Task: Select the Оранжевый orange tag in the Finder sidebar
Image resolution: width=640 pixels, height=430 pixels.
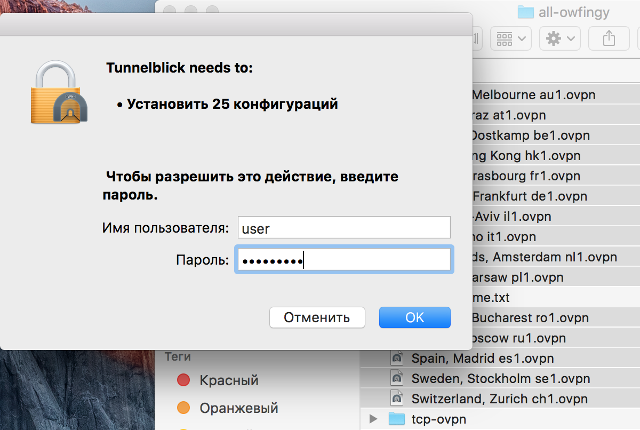Action: pos(228,408)
